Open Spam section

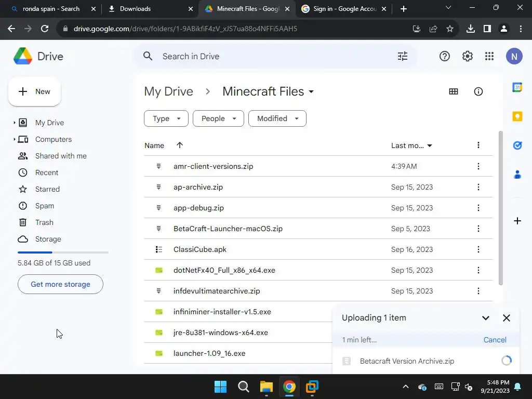tap(45, 206)
